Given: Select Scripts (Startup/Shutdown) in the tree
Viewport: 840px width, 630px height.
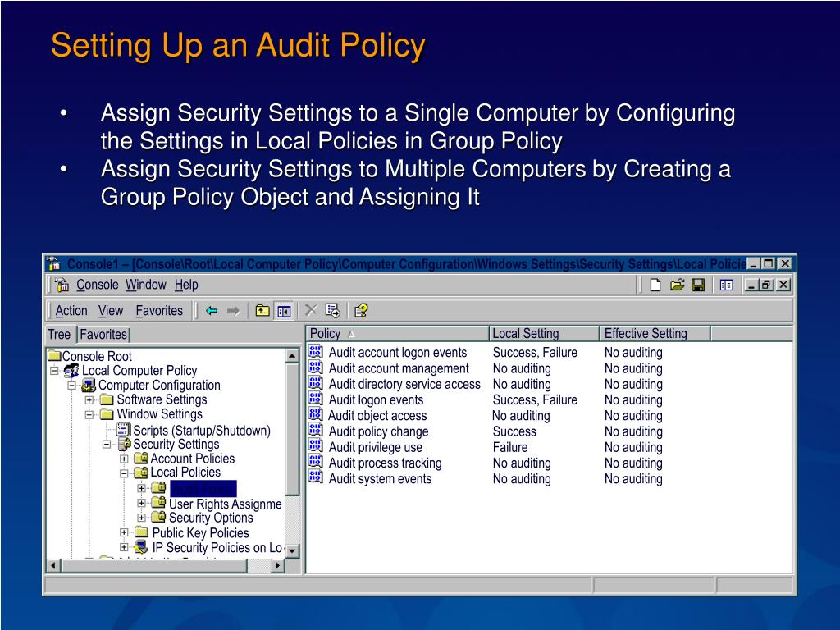Looking at the screenshot, I should click(202, 430).
